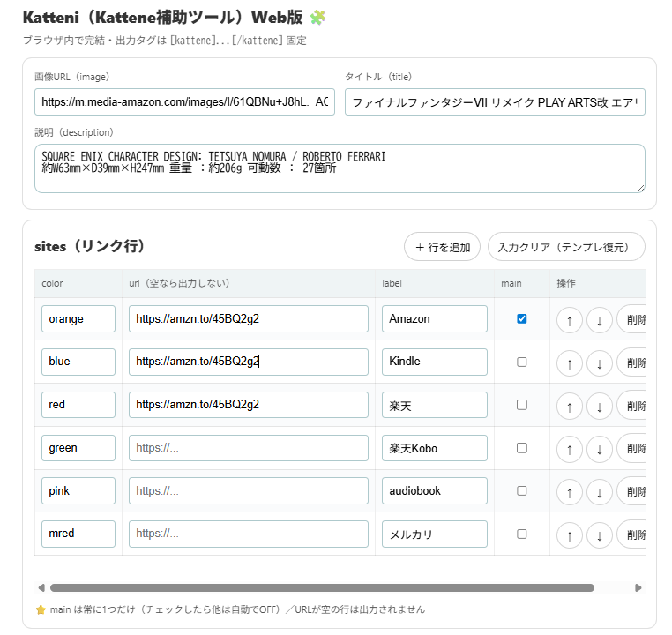The image size is (672, 635).
Task: Enable main checkbox on 楽天 row
Action: point(521,405)
